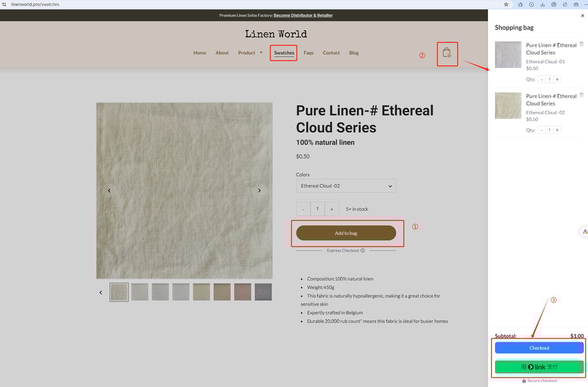Click the 'Weight:450g' bullet
The height and width of the screenshot is (387, 588).
320,287
